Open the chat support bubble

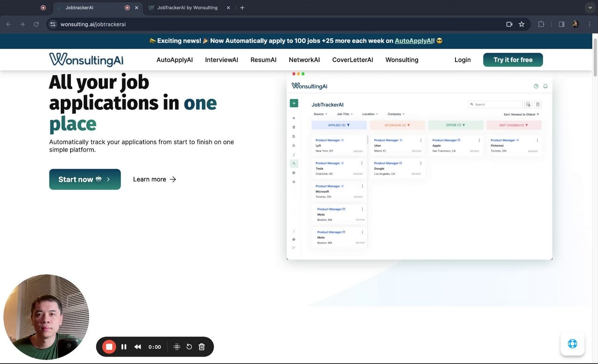pyautogui.click(x=572, y=343)
